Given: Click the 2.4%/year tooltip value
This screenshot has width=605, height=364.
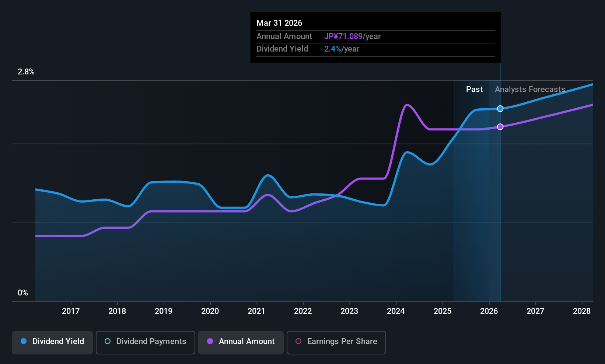Looking at the screenshot, I should (342, 49).
